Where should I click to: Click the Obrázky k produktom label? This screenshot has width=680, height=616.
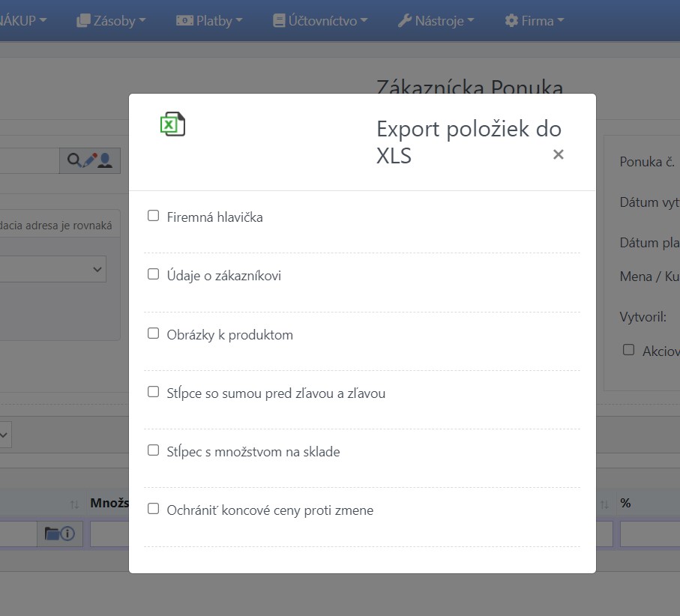[x=230, y=335]
